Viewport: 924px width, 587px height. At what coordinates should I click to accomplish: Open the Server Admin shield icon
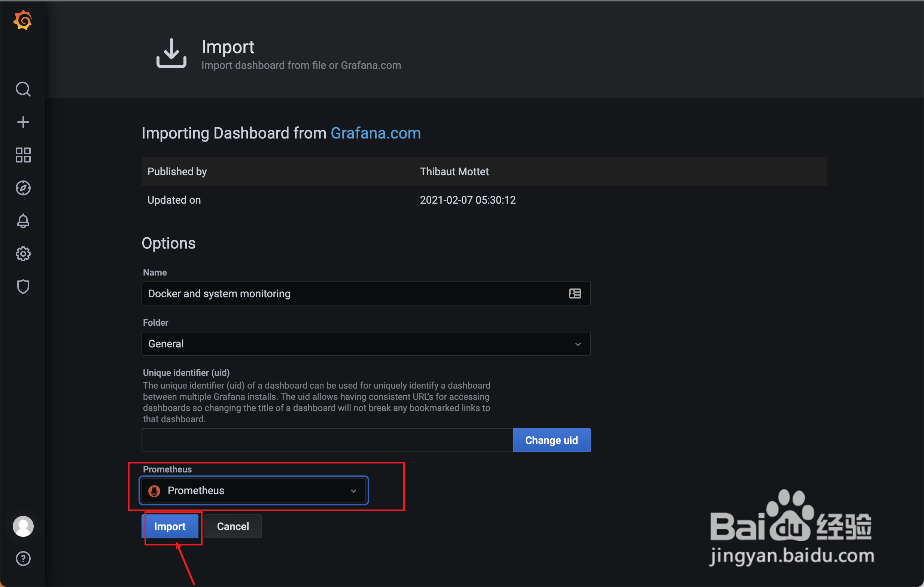point(23,287)
